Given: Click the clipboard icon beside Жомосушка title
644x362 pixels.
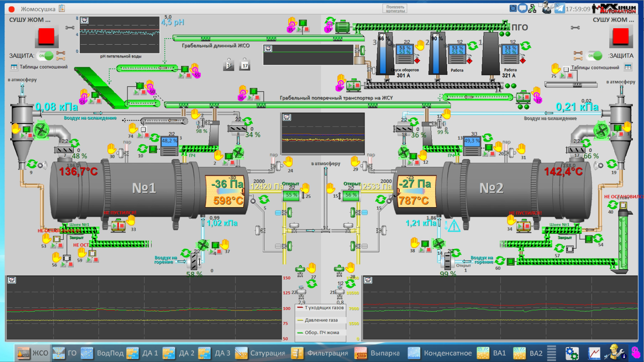Looking at the screenshot, I should tap(62, 8).
